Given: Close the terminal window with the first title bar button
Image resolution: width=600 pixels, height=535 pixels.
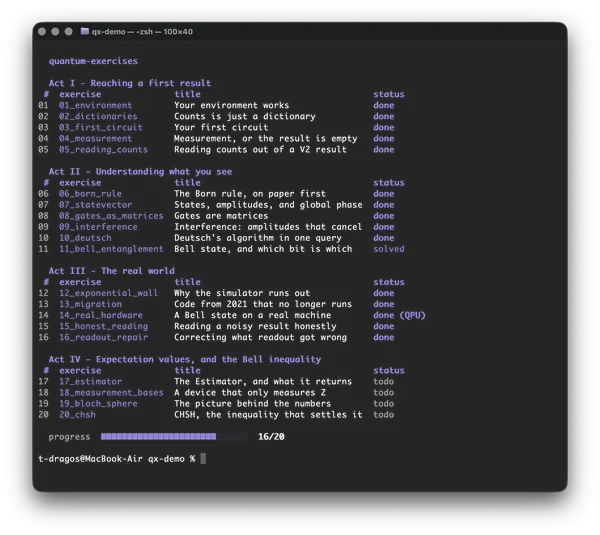Looking at the screenshot, I should (x=42, y=31).
